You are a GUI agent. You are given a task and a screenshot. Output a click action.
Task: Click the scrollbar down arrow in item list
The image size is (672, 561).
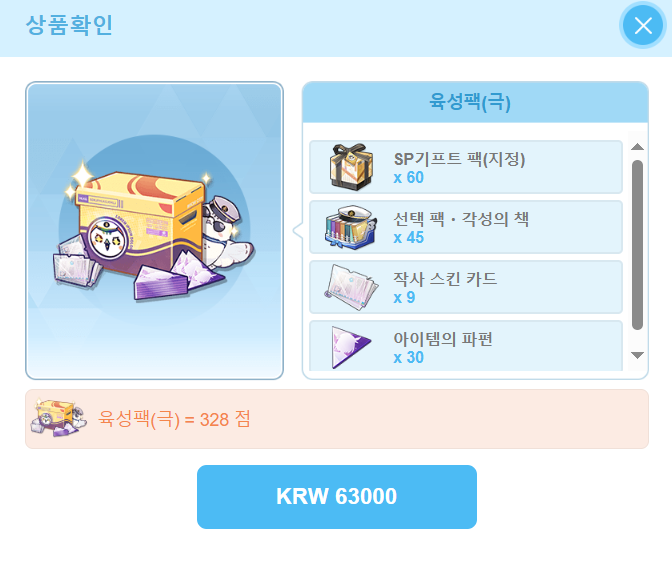click(x=637, y=355)
